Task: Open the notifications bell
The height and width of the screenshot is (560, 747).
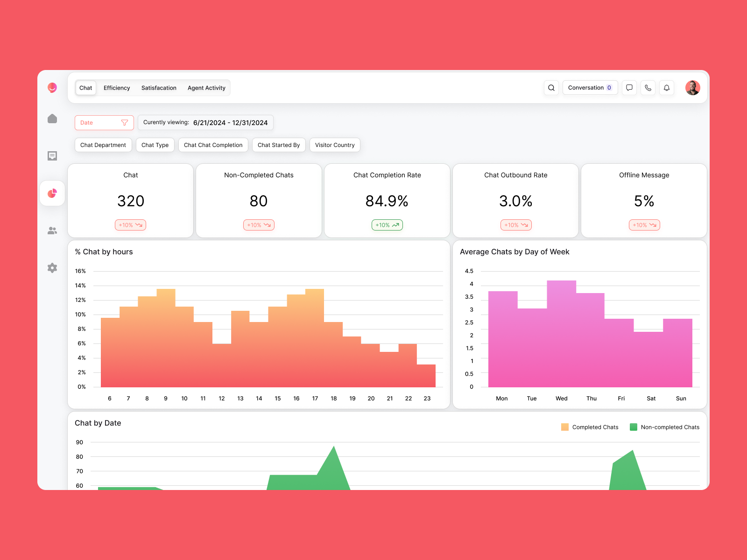Action: (667, 88)
